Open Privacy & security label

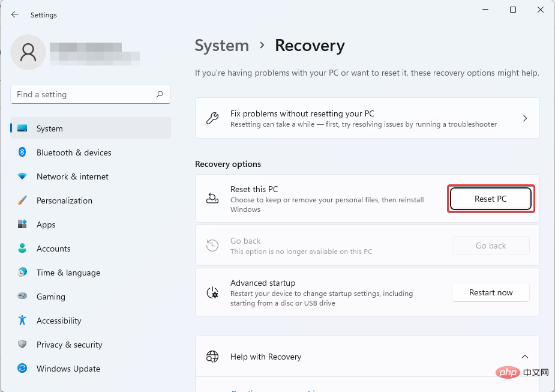[x=70, y=345]
